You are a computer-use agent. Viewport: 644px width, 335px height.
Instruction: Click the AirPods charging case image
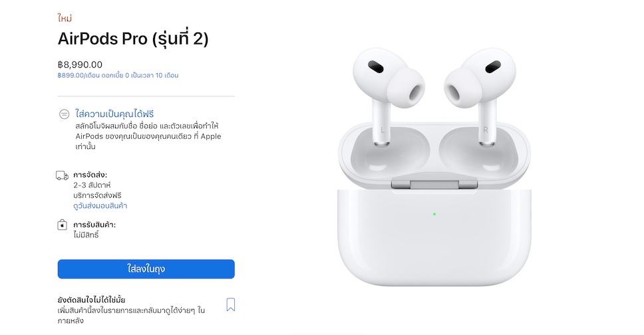click(434, 203)
